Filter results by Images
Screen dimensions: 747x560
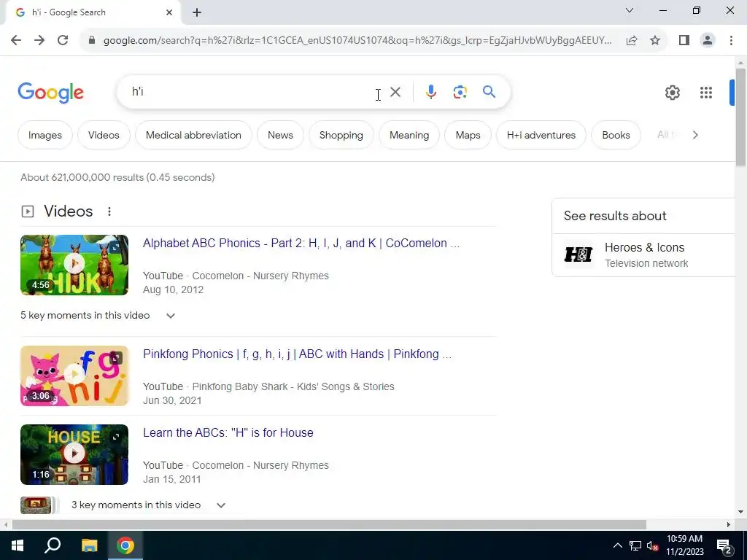click(44, 135)
